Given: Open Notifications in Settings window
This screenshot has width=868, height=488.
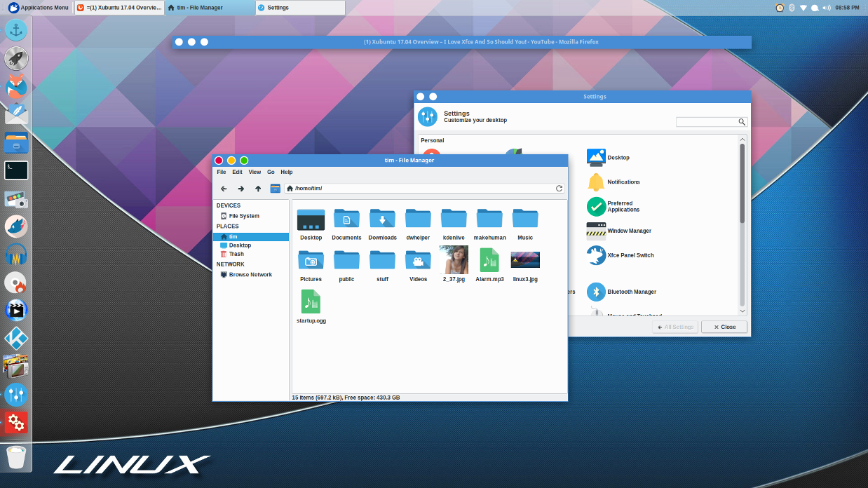Looking at the screenshot, I should [614, 182].
